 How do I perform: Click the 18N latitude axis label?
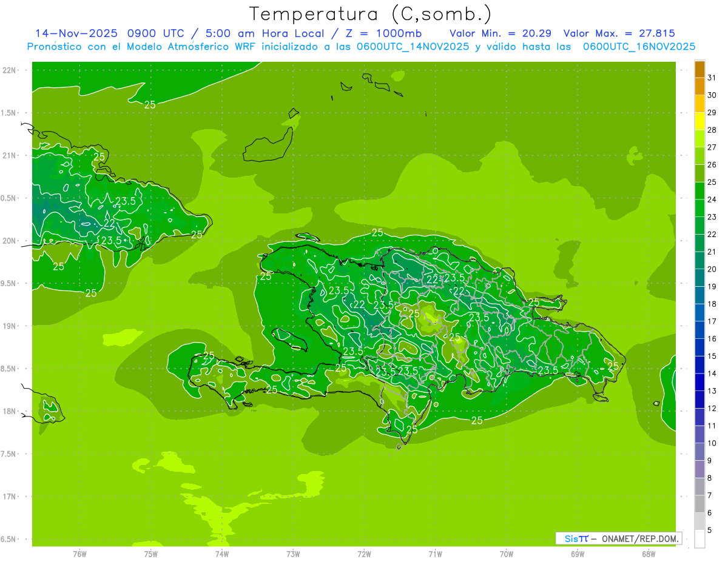[x=9, y=411]
